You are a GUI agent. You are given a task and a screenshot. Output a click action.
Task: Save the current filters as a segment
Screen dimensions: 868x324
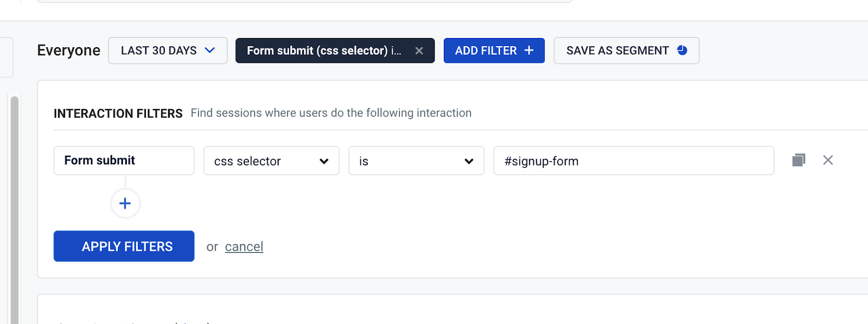pyautogui.click(x=626, y=50)
